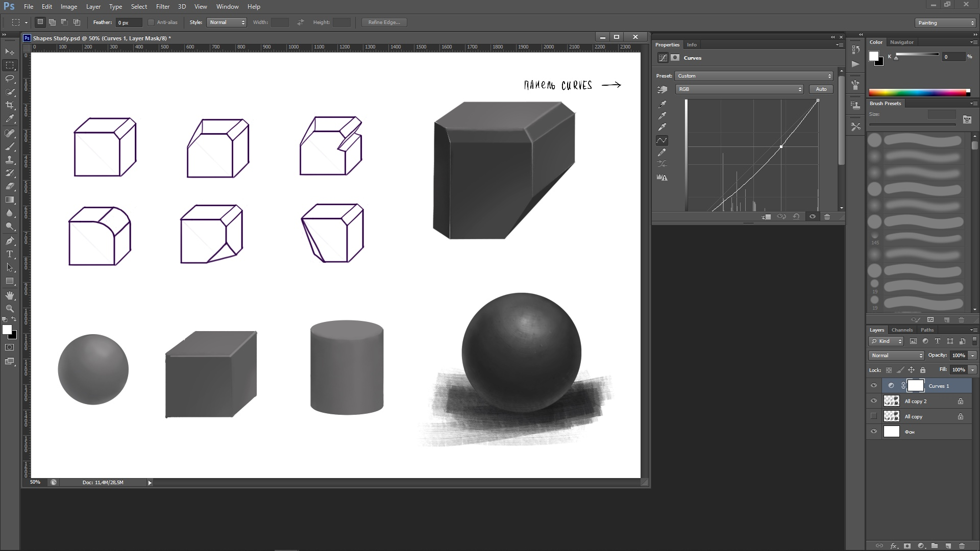The width and height of the screenshot is (980, 551).
Task: Select the Rectangle shape tool
Action: (10, 281)
